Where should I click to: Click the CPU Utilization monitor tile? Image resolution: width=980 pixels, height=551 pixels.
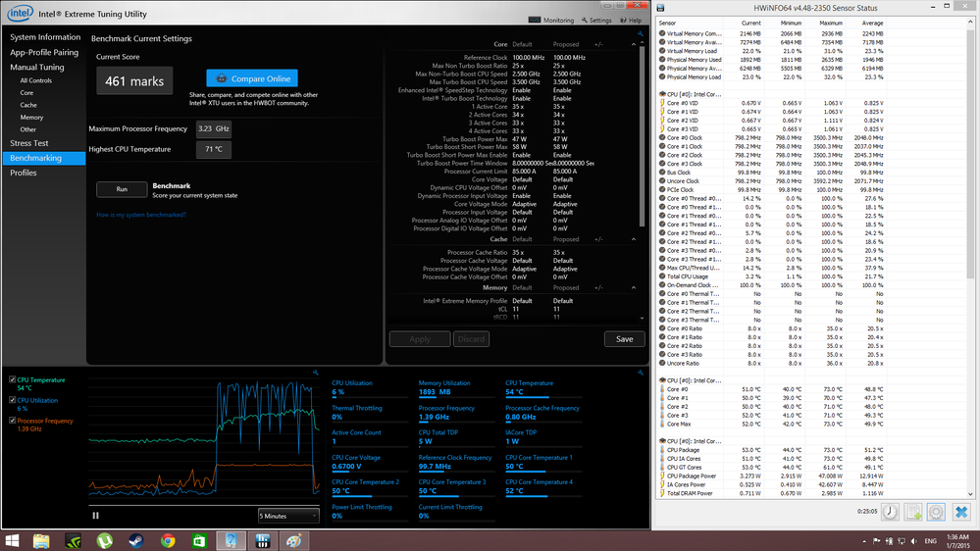369,388
